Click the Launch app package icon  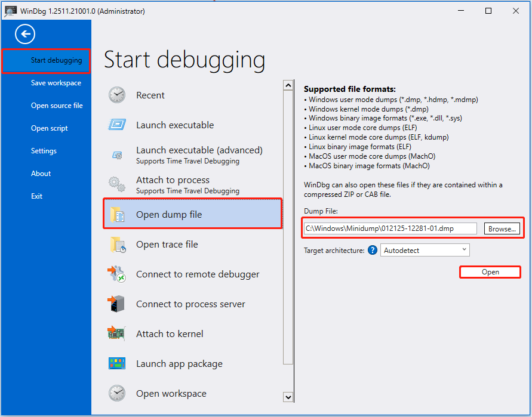tap(117, 363)
